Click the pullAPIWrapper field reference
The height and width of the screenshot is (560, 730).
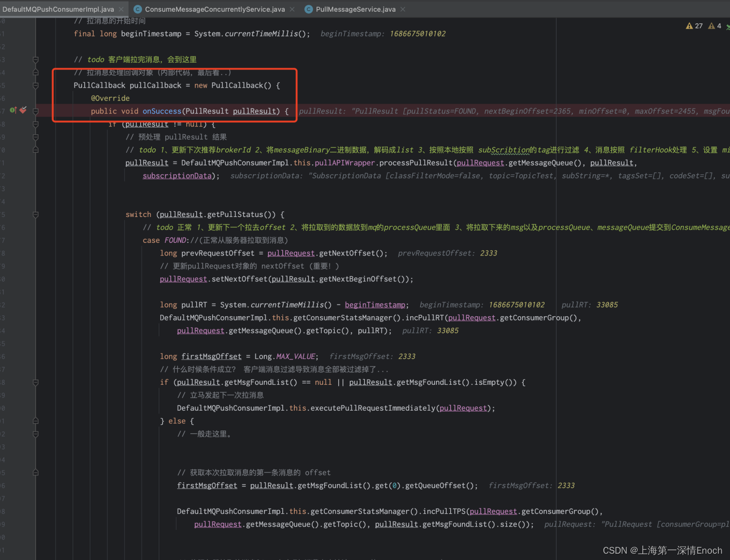pyautogui.click(x=345, y=163)
